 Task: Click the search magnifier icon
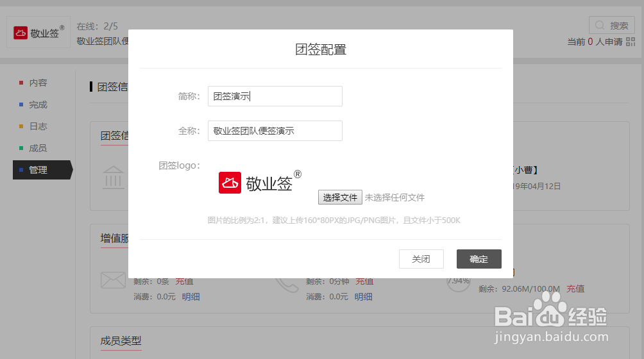point(600,26)
